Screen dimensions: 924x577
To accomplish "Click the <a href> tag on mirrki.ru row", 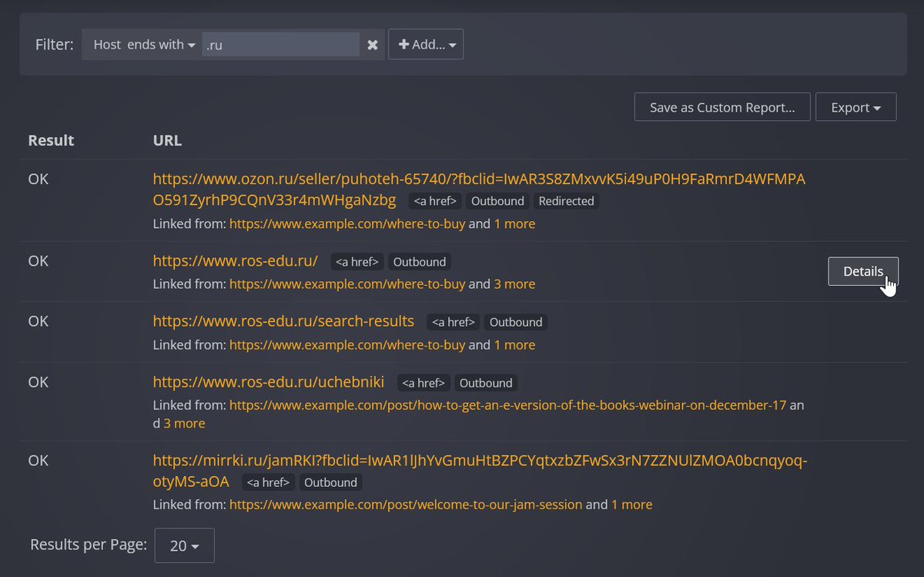I will (x=269, y=482).
